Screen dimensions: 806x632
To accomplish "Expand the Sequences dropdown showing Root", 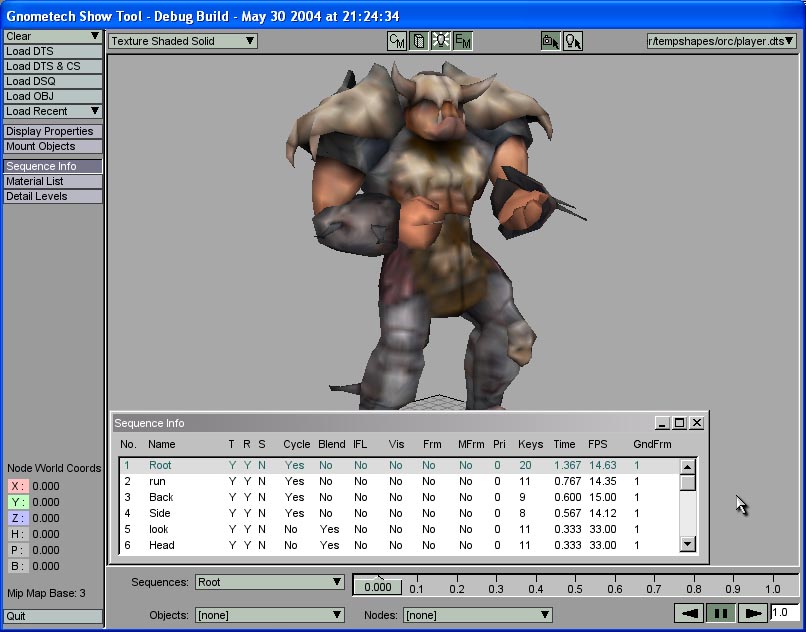I will coord(270,582).
